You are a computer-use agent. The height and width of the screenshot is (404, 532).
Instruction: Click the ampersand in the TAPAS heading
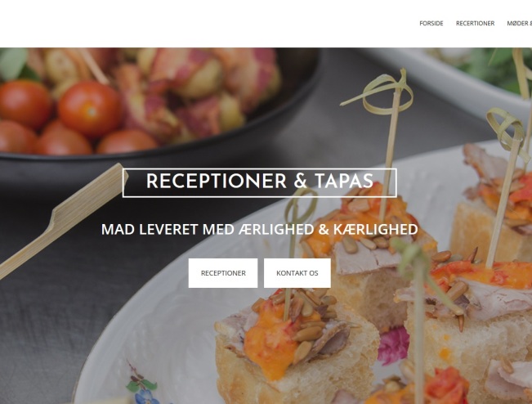tap(300, 181)
